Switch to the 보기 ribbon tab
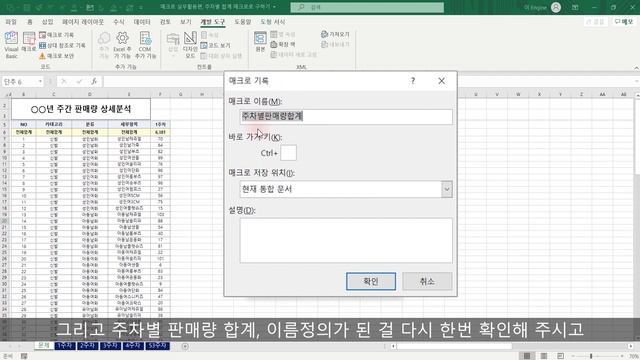The width and height of the screenshot is (640, 360). (x=186, y=22)
